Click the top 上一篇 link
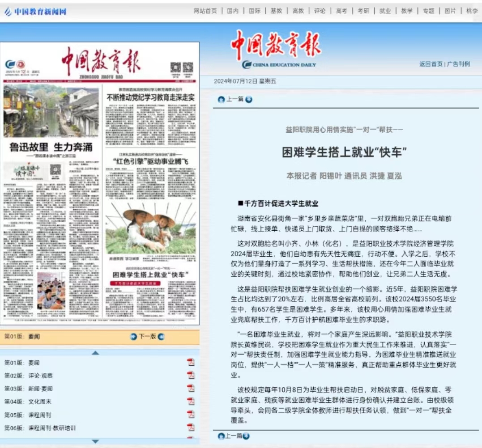 tap(235, 99)
